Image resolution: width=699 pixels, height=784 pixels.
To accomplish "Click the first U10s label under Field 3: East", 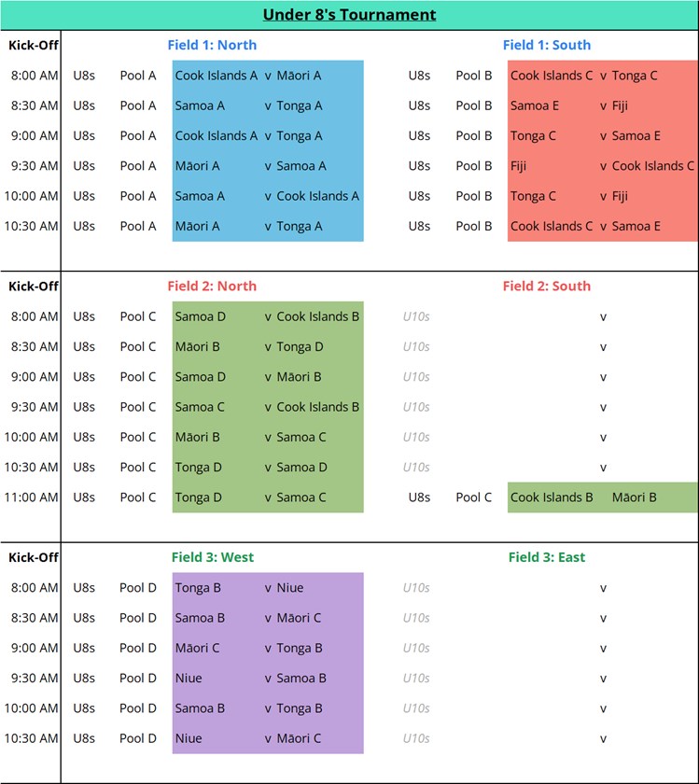I will point(416,588).
